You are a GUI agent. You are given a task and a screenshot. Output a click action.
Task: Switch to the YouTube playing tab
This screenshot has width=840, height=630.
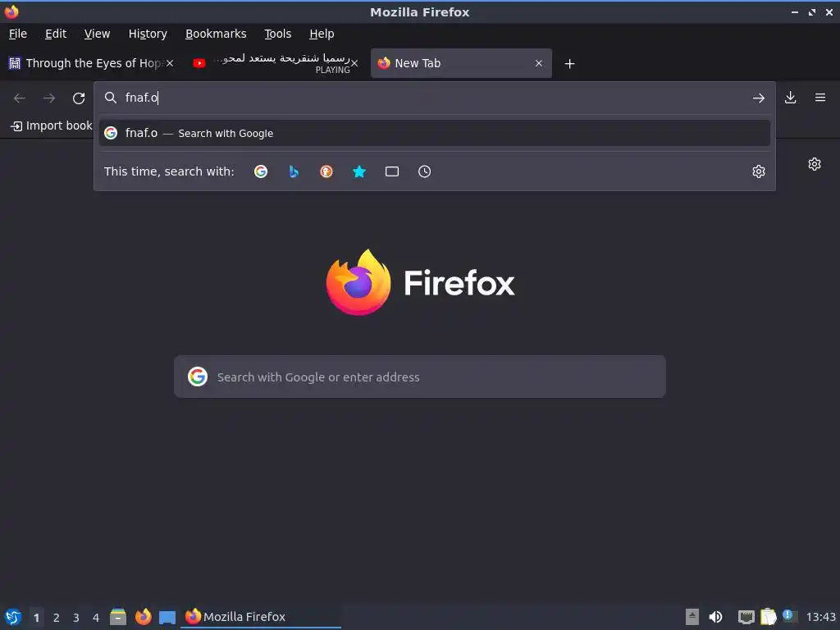coord(276,63)
